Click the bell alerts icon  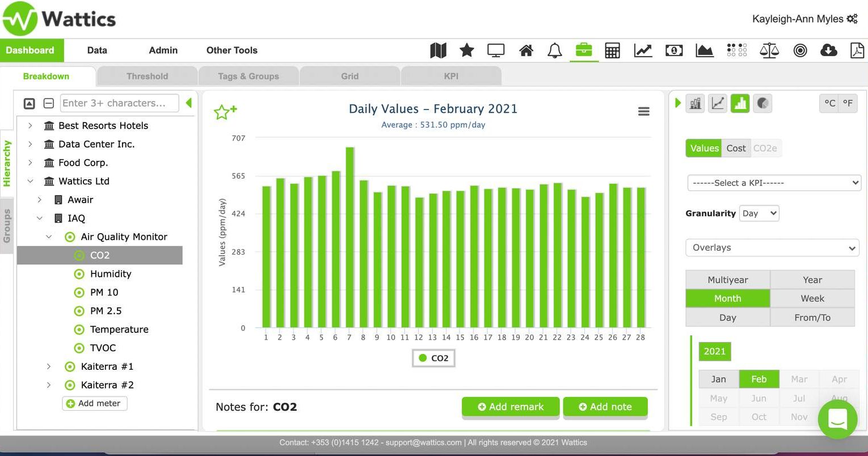(x=554, y=50)
